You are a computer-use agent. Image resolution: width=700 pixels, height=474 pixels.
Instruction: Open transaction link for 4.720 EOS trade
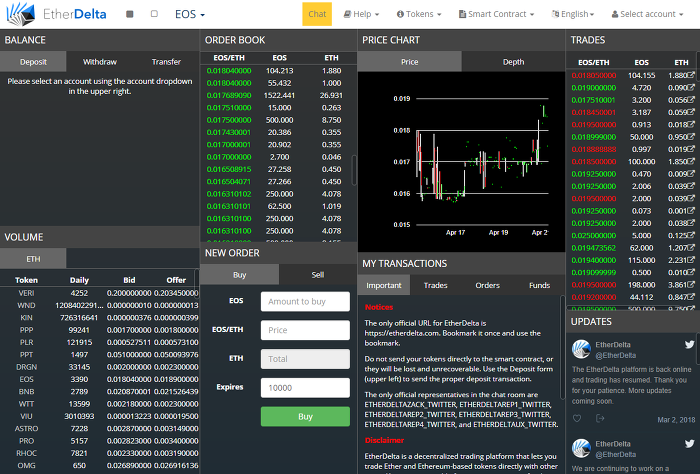691,87
